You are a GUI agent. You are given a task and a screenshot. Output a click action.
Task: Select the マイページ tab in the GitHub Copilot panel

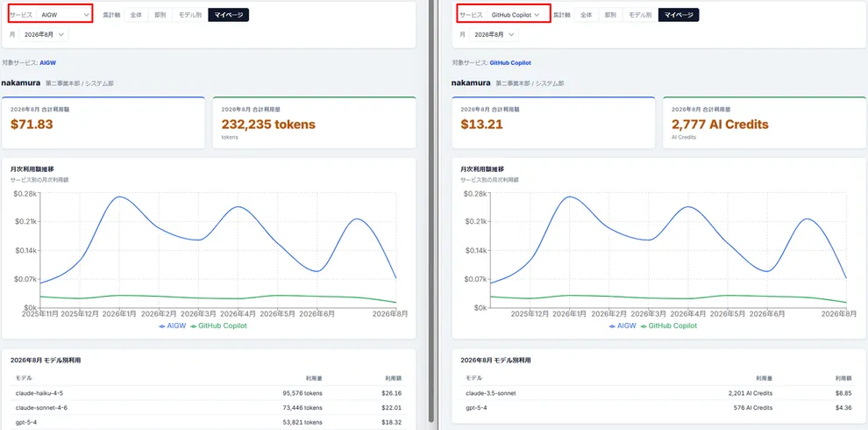679,15
